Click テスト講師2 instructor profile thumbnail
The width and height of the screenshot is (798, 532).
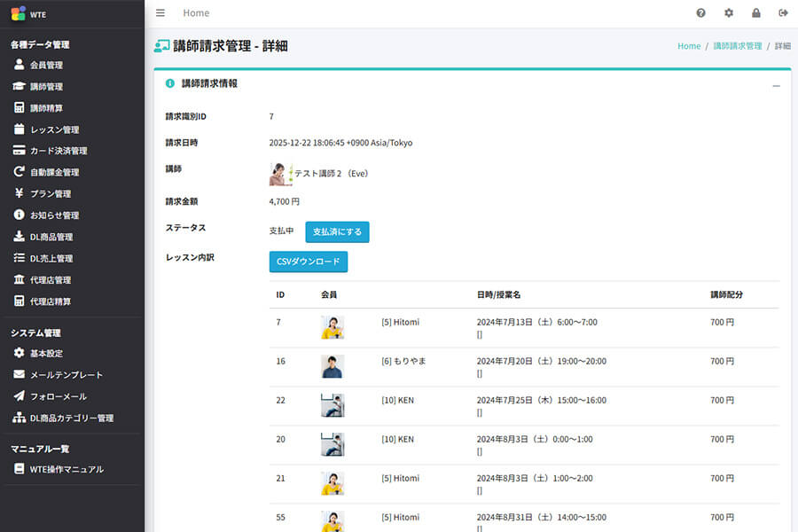pyautogui.click(x=280, y=174)
